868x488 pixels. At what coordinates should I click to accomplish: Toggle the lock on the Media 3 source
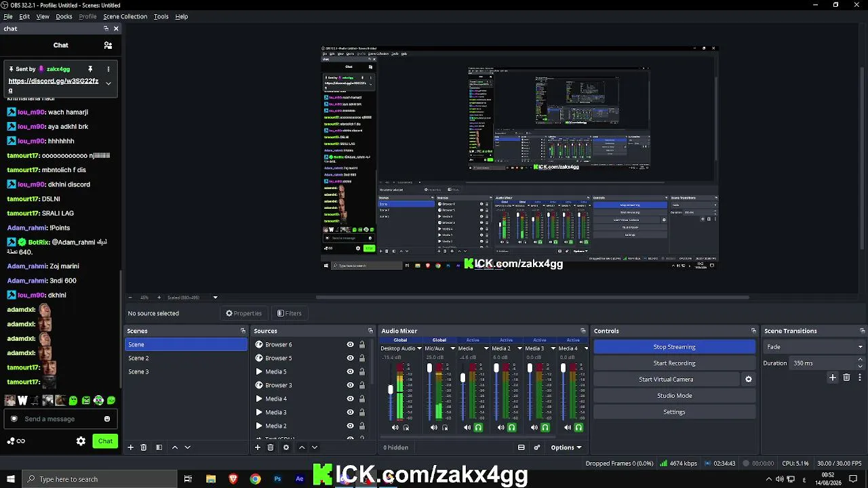click(x=362, y=412)
